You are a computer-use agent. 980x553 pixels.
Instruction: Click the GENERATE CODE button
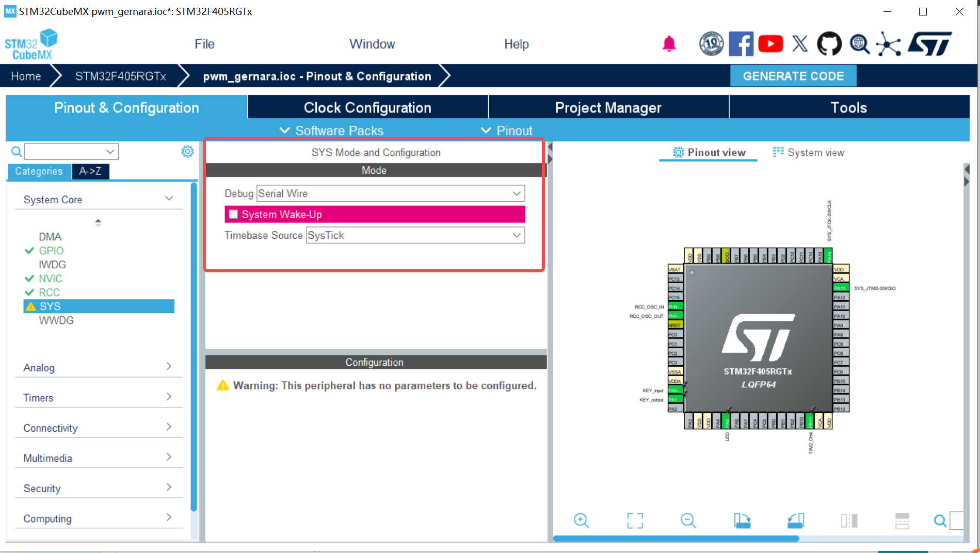coord(793,76)
